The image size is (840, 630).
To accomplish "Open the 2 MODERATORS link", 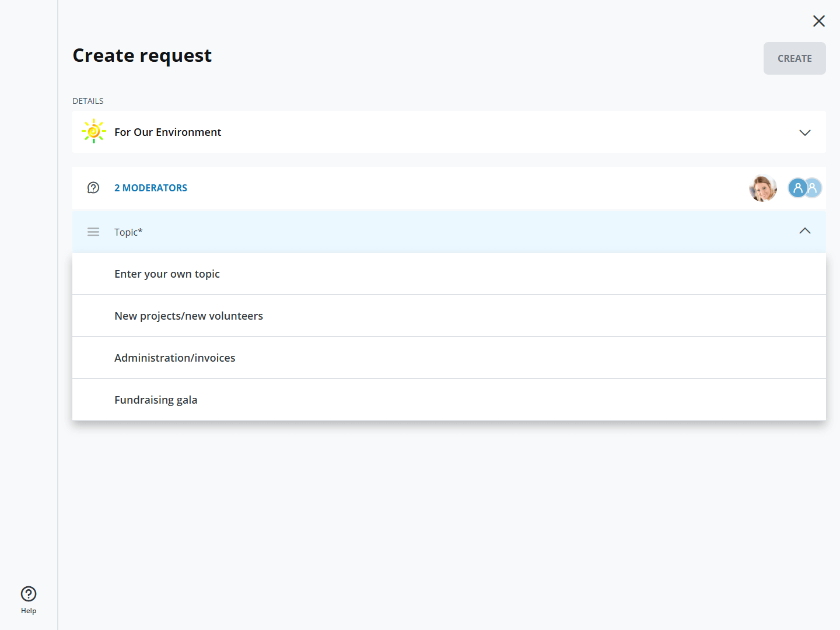I will tap(150, 188).
